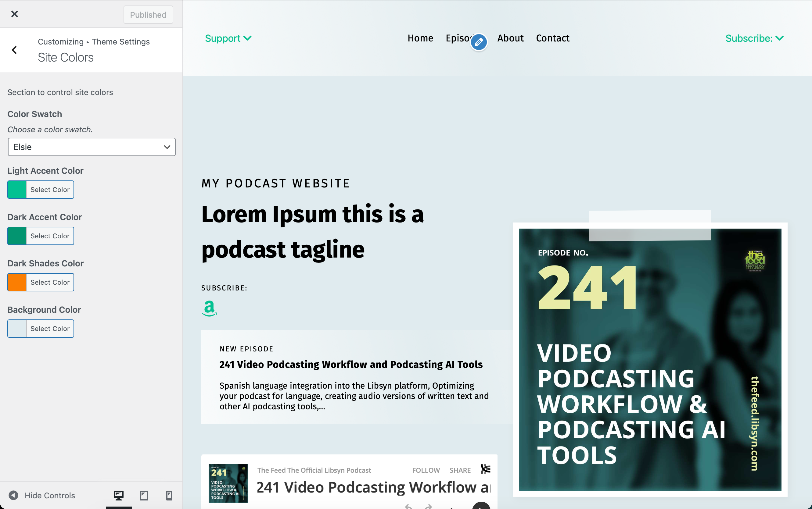Close the Customizer with the X icon

[14, 14]
